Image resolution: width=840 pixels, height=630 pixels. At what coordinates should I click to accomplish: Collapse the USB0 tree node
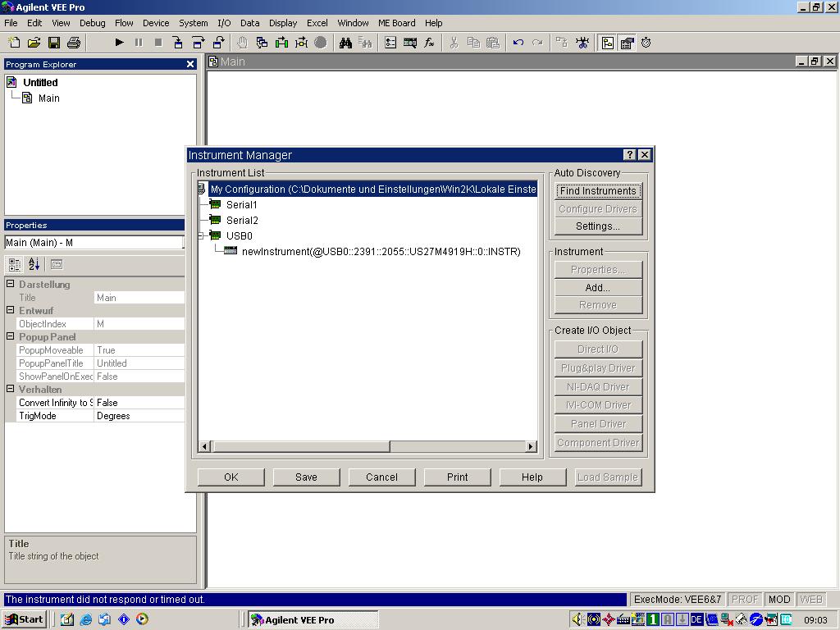tap(202, 236)
